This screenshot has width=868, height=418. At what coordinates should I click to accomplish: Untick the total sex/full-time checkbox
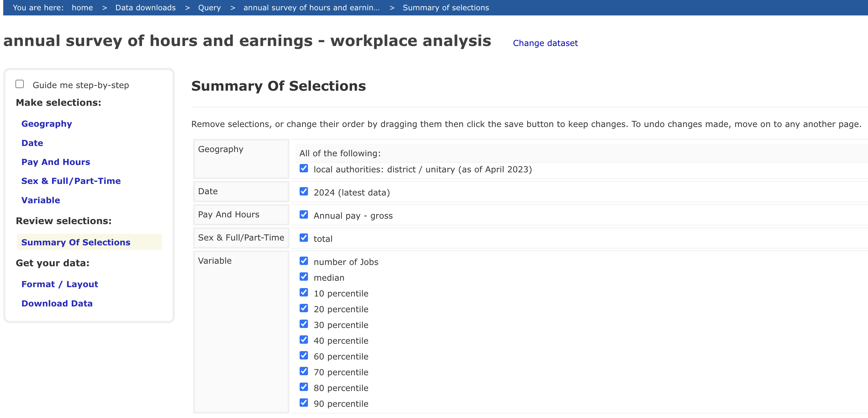[x=303, y=238]
